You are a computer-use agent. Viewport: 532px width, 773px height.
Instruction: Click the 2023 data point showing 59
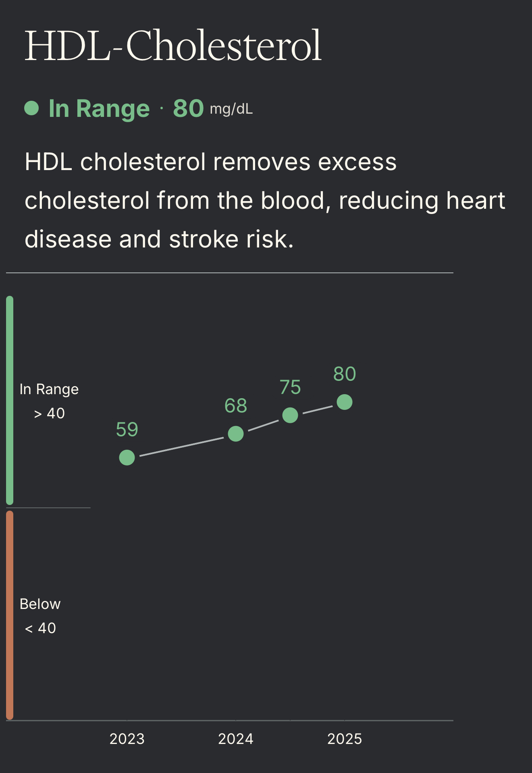coord(127,457)
